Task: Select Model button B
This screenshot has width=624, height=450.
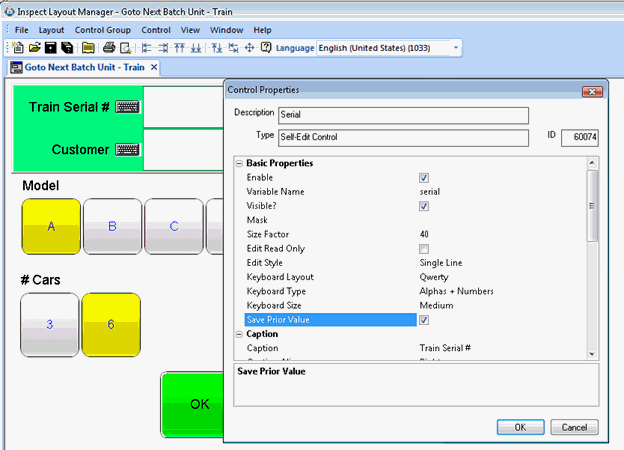Action: [113, 226]
